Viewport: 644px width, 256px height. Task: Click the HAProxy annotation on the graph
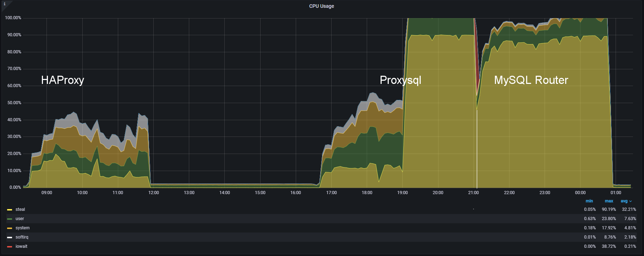click(x=62, y=80)
